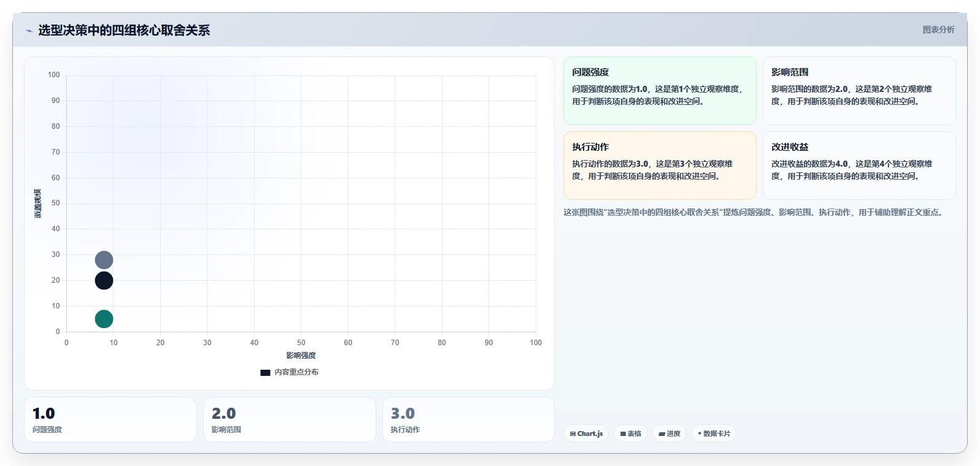
Task: Open the 影响范围 info card
Action: tap(859, 91)
